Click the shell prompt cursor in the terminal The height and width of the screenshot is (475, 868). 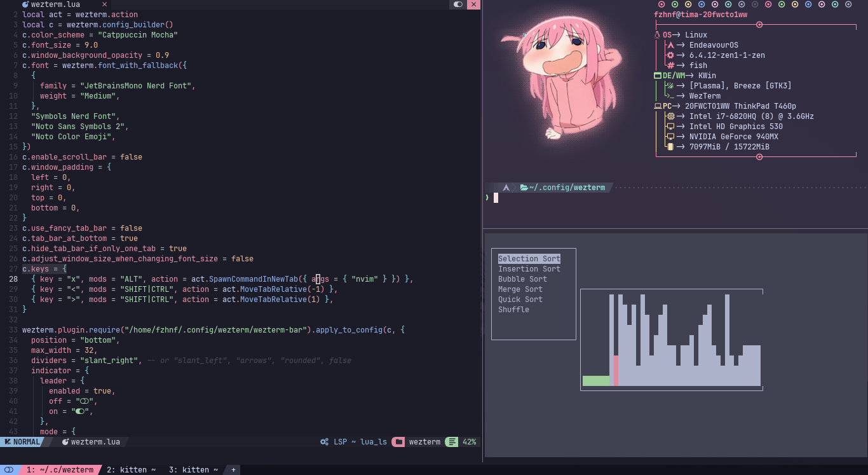tap(496, 198)
